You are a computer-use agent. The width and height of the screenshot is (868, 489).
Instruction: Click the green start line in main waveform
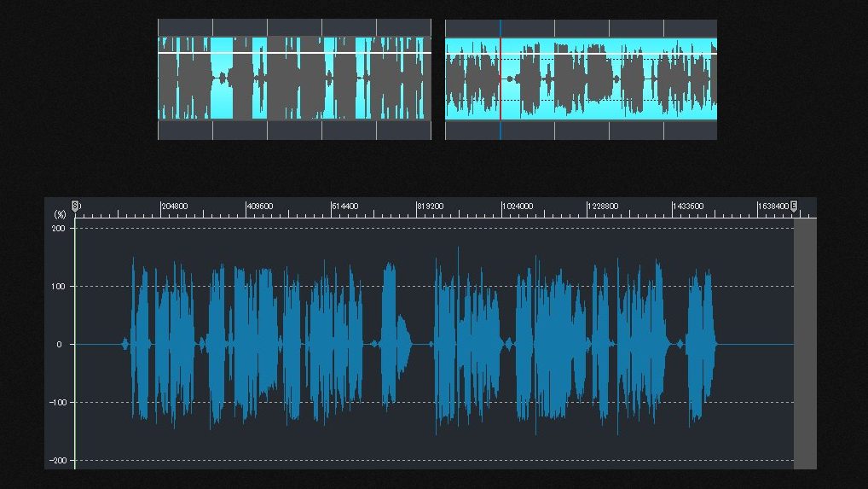coord(75,384)
